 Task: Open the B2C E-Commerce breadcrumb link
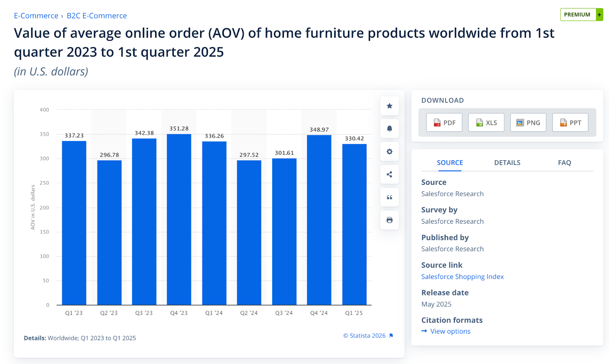pos(97,16)
